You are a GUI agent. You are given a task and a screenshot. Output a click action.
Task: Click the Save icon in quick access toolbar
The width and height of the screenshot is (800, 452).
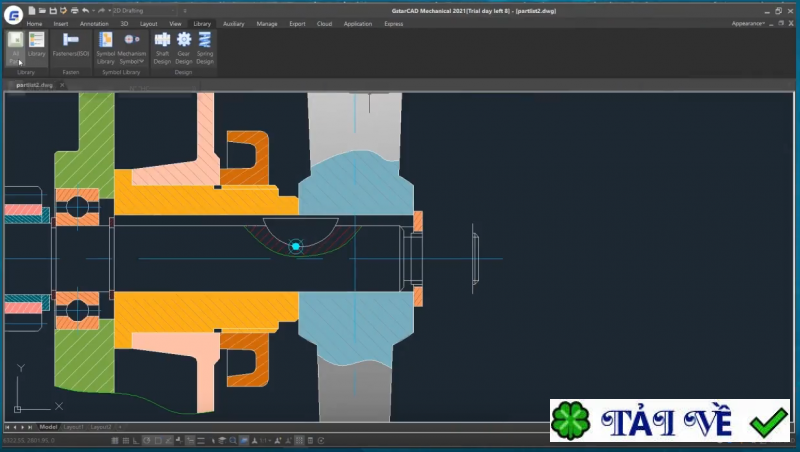coord(52,10)
